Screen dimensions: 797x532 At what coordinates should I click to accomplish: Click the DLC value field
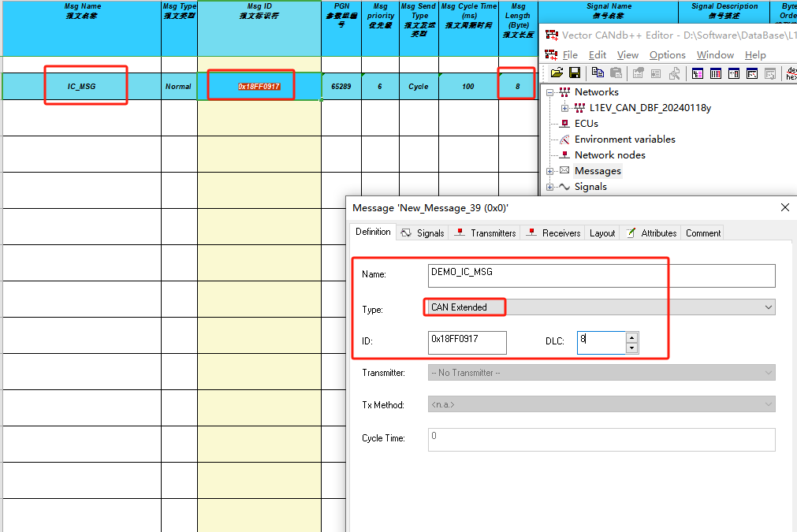tap(601, 343)
